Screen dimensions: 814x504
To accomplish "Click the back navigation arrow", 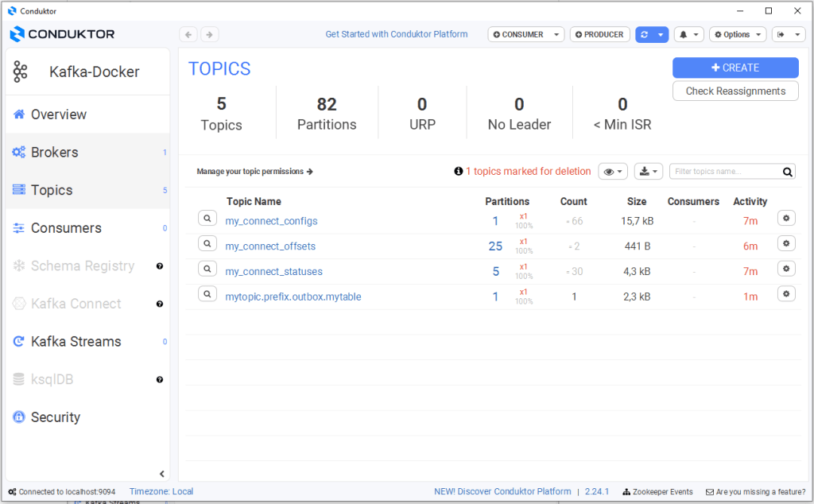I will coord(188,34).
